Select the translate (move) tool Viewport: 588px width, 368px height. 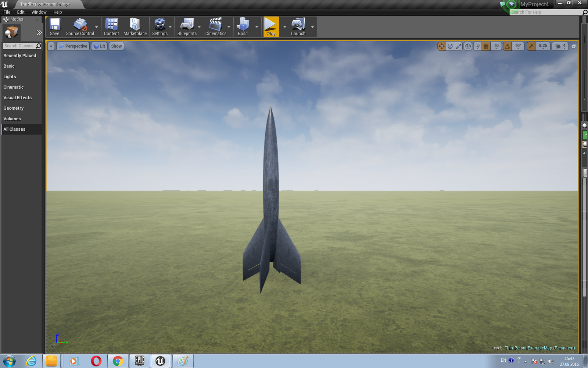click(x=442, y=46)
